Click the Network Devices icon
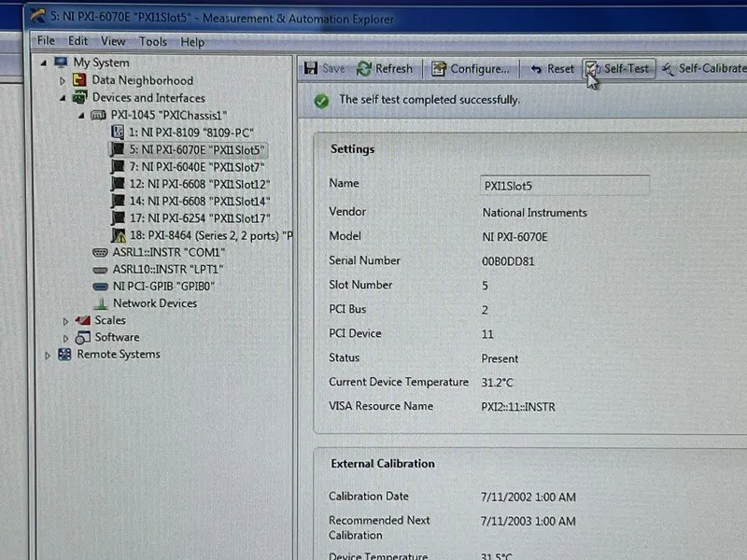The width and height of the screenshot is (747, 560). [x=101, y=303]
